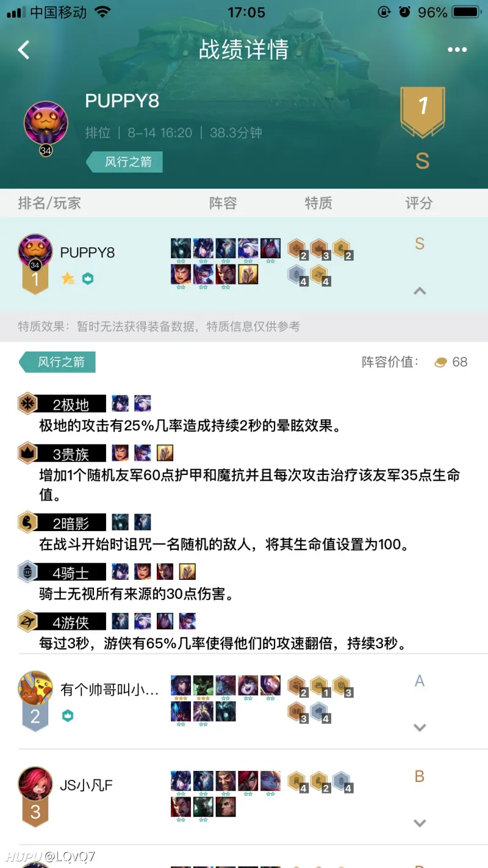Tap the 贵族 noble crown trait icon
The height and width of the screenshot is (868, 488).
pyautogui.click(x=27, y=452)
